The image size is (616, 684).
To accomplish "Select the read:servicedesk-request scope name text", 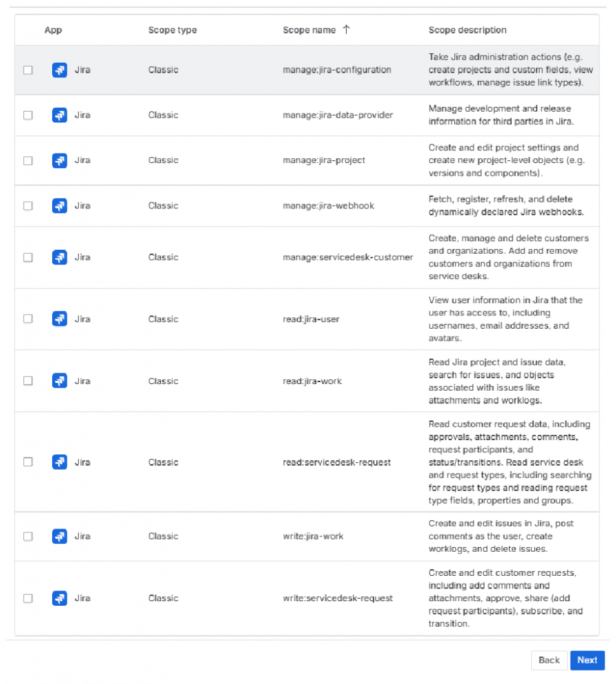I will tap(337, 462).
